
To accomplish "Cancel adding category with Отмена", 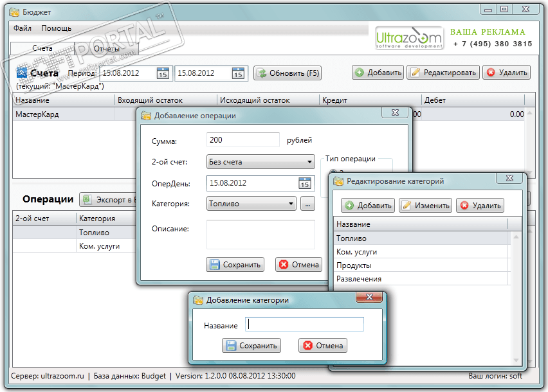I will (x=323, y=346).
